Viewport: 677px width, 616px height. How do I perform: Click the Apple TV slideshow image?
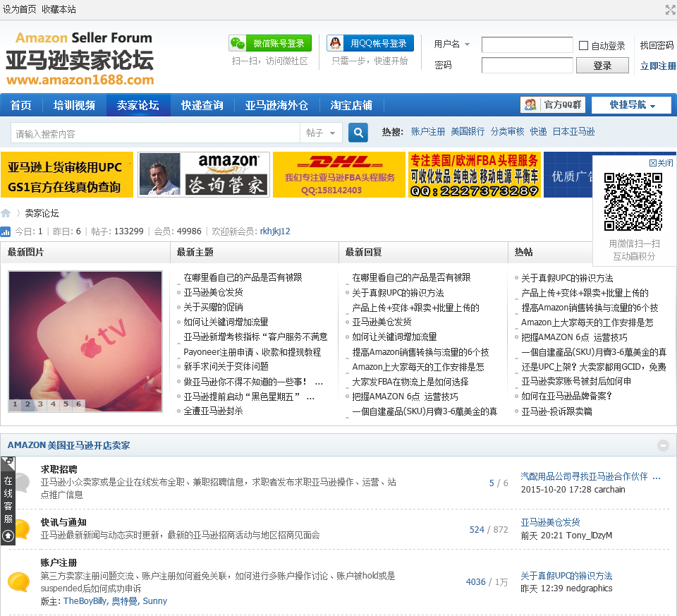85,342
